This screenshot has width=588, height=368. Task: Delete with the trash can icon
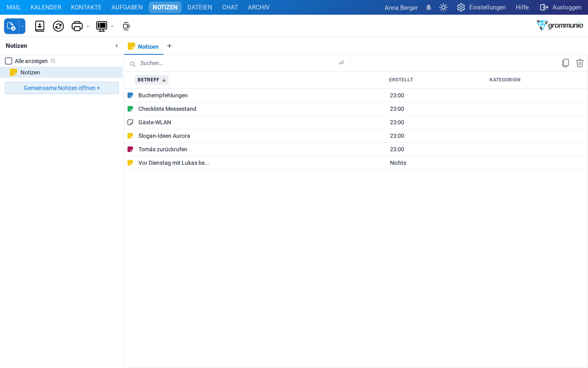580,63
